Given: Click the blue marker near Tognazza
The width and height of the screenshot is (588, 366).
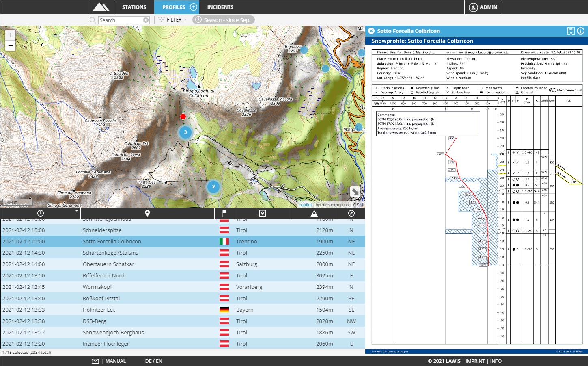Looking at the screenshot, I should (304, 50).
